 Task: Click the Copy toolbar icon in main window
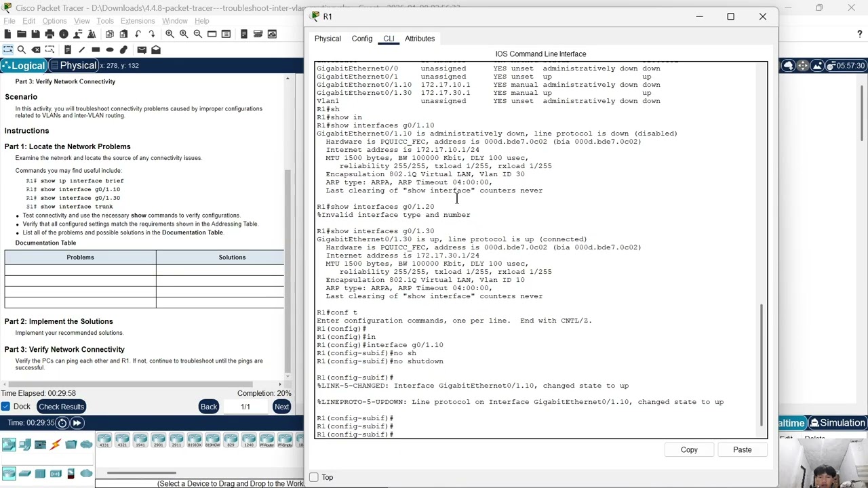[109, 34]
